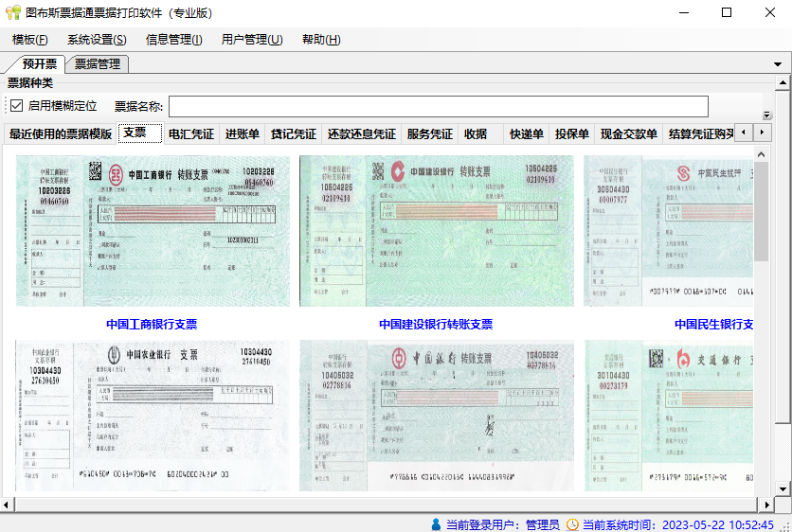The height and width of the screenshot is (532, 792).
Task: Click the thumbnail list vertical scrollbar thumb
Action: tap(761, 211)
